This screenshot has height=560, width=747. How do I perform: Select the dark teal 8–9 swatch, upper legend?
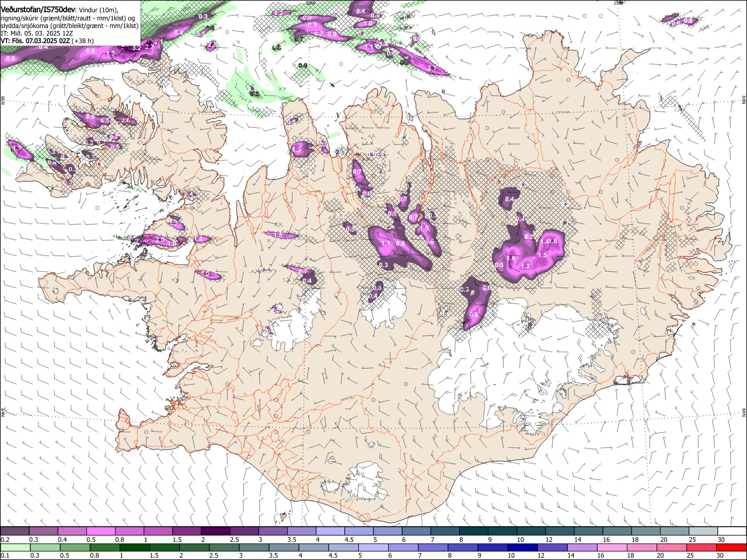473,531
